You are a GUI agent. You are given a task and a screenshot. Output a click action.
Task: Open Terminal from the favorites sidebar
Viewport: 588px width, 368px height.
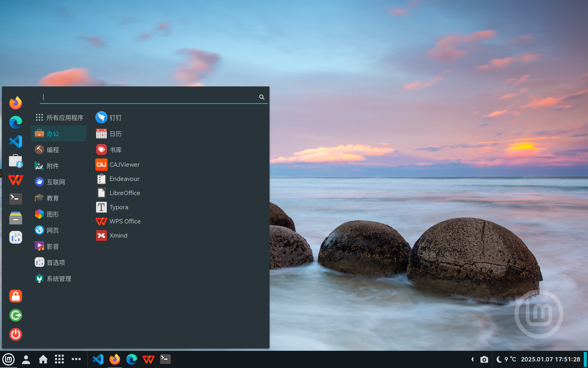tap(16, 199)
